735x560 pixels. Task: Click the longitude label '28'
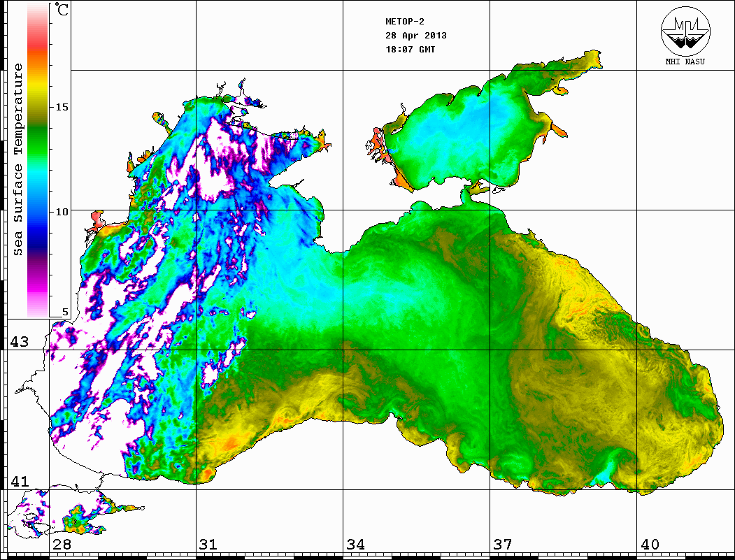[x=62, y=544]
